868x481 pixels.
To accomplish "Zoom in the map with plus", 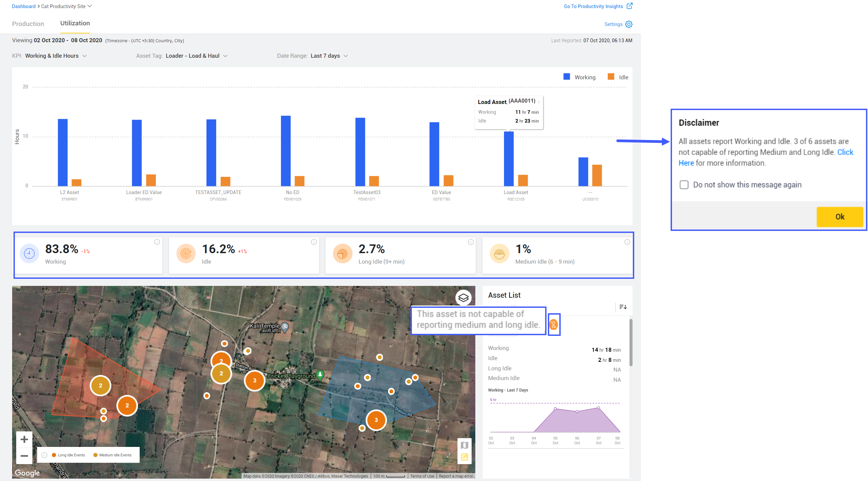I will pyautogui.click(x=24, y=439).
